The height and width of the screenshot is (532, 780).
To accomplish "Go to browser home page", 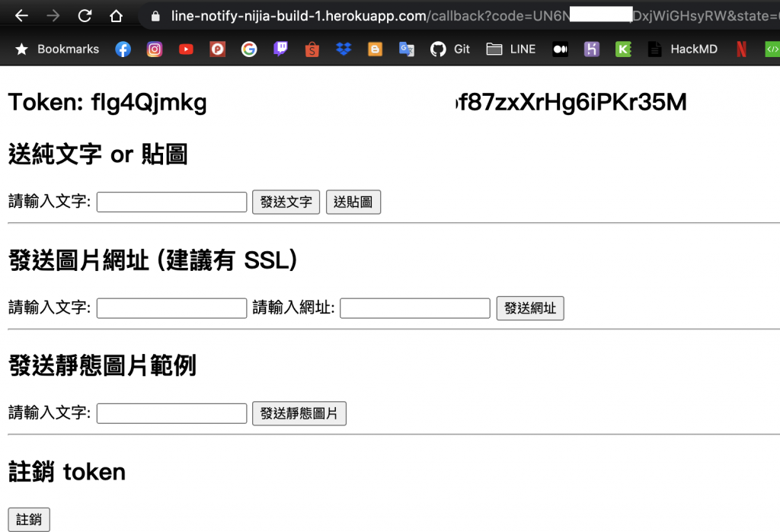I will (116, 16).
